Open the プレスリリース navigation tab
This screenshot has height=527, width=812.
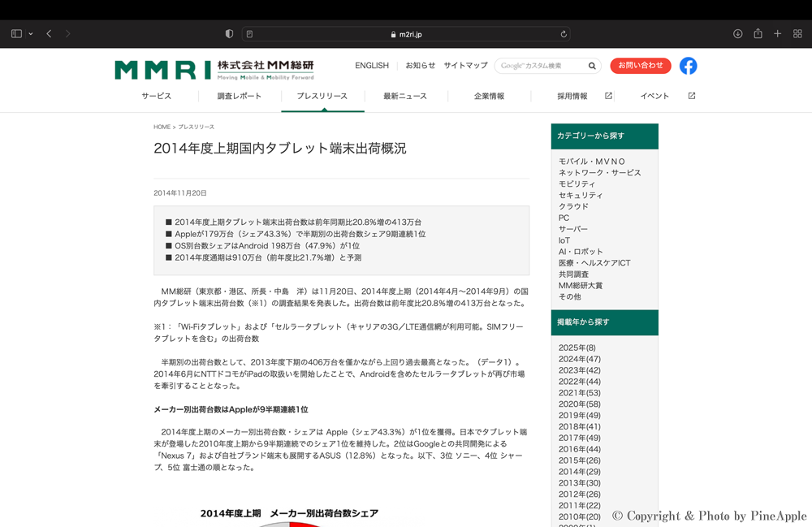(322, 96)
